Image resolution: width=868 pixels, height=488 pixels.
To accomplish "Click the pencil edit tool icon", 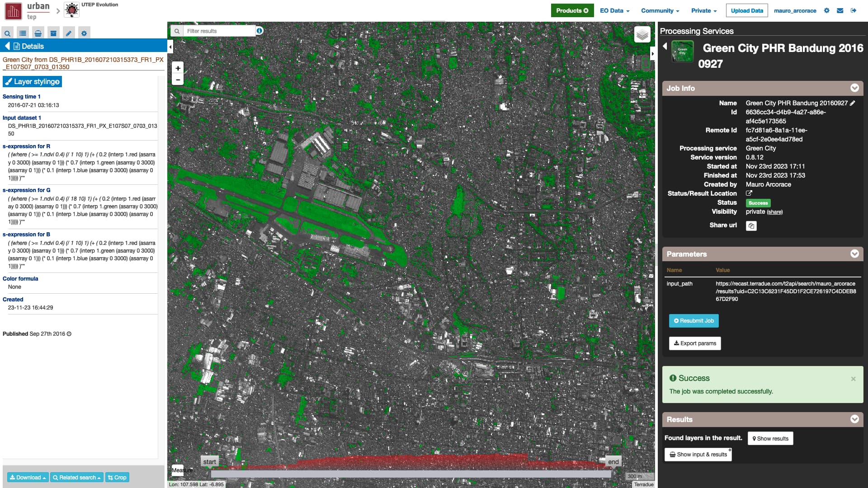I will (x=68, y=33).
